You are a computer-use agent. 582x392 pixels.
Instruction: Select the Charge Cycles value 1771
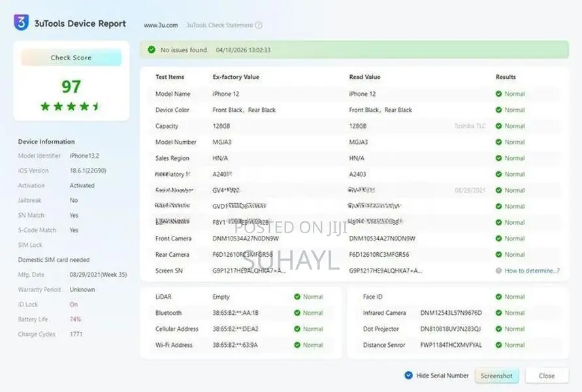[x=76, y=334]
